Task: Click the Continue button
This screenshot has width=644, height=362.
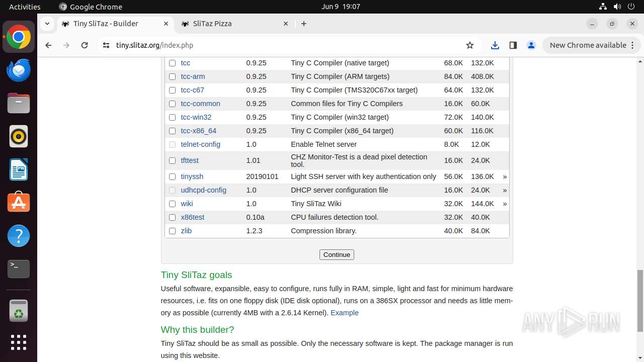Action: [337, 254]
